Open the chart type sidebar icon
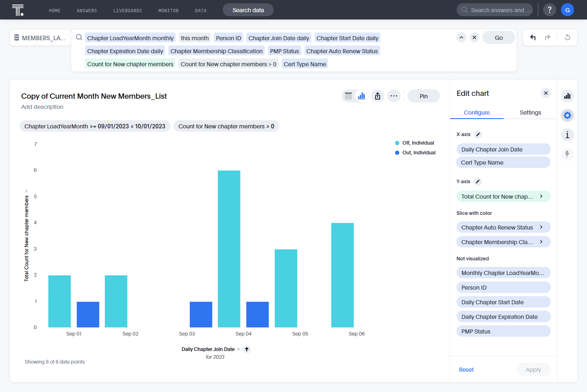This screenshot has height=392, width=587. 567,96
